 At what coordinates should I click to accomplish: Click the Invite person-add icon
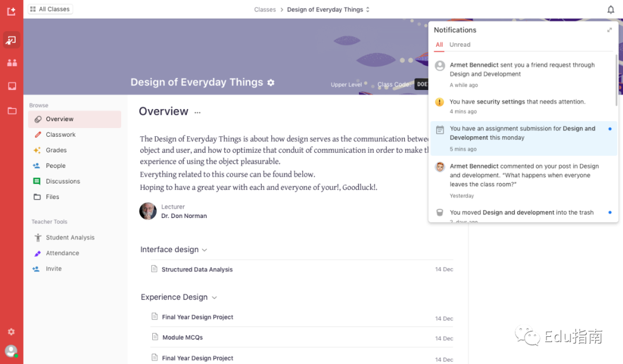pos(36,269)
